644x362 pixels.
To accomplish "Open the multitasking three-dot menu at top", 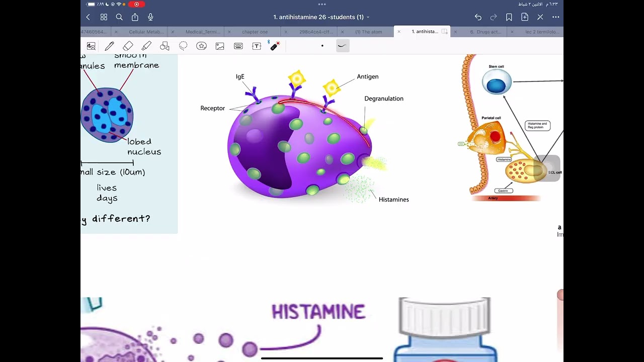I will click(x=322, y=4).
